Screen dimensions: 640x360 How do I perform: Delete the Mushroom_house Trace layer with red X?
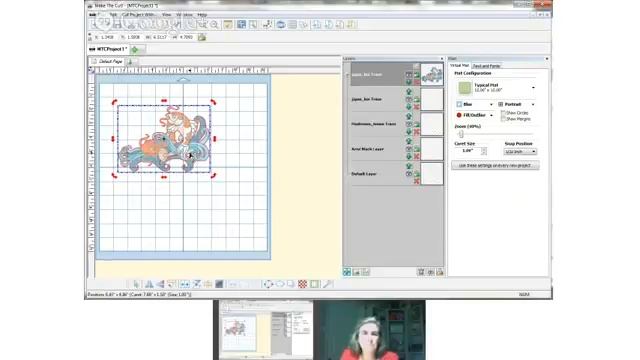click(416, 132)
